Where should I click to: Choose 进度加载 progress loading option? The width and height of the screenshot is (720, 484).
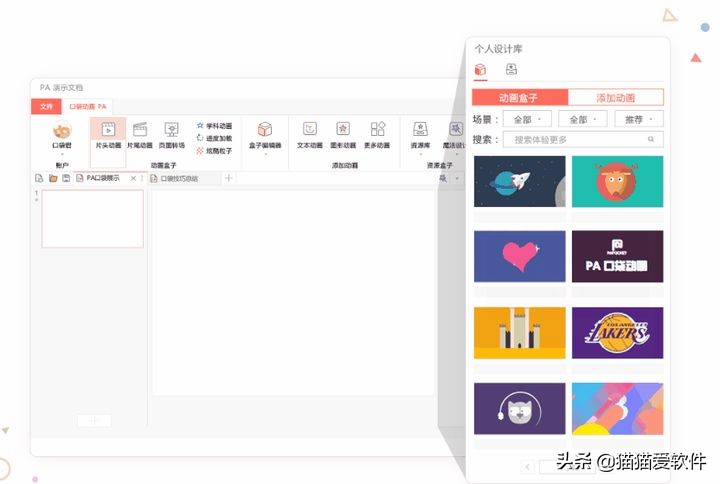214,138
